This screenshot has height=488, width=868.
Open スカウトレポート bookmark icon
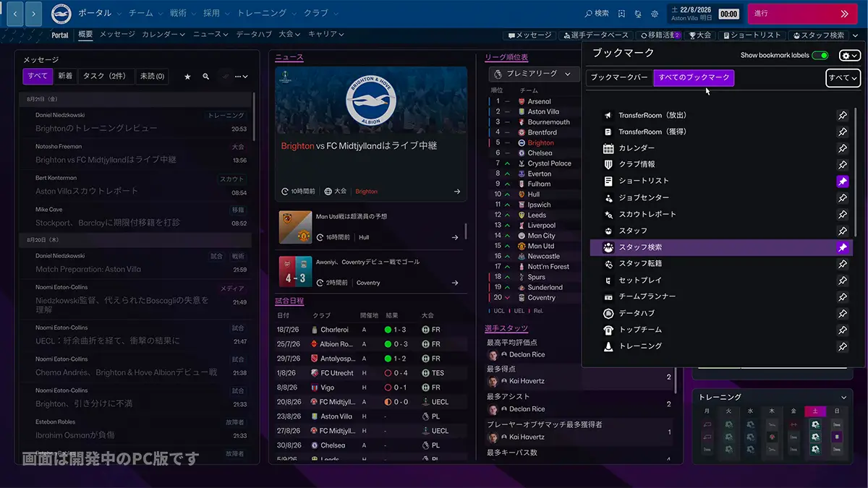tap(608, 214)
